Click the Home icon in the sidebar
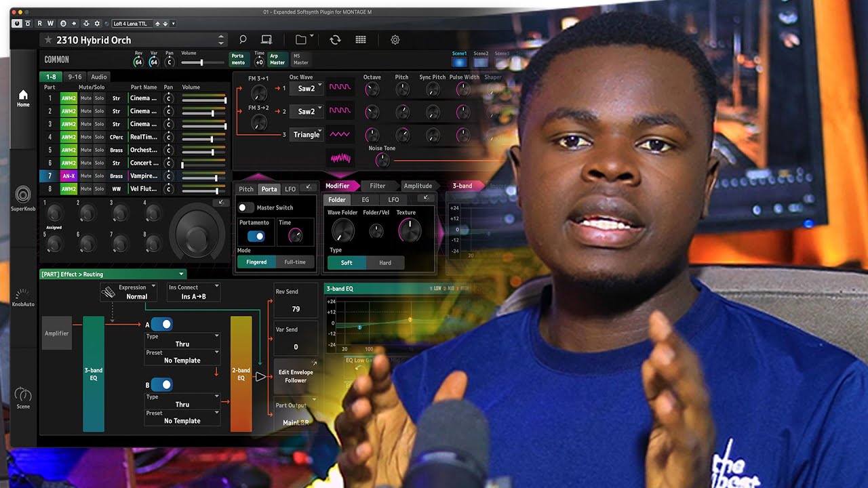The width and height of the screenshot is (868, 488). tap(23, 98)
